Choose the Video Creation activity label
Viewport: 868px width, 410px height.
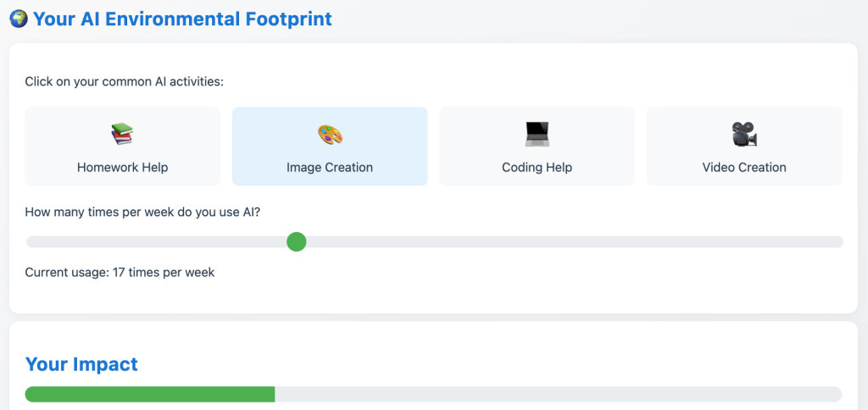coord(744,168)
